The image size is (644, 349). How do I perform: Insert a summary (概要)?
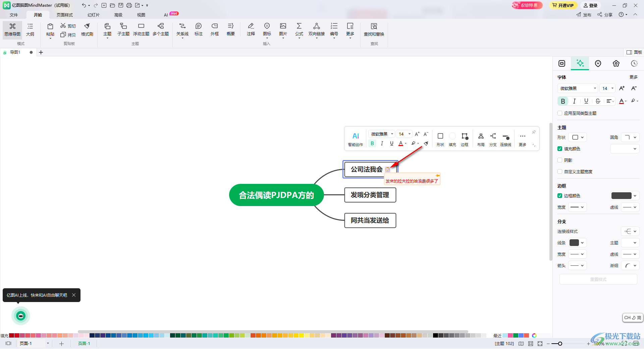coord(231,30)
